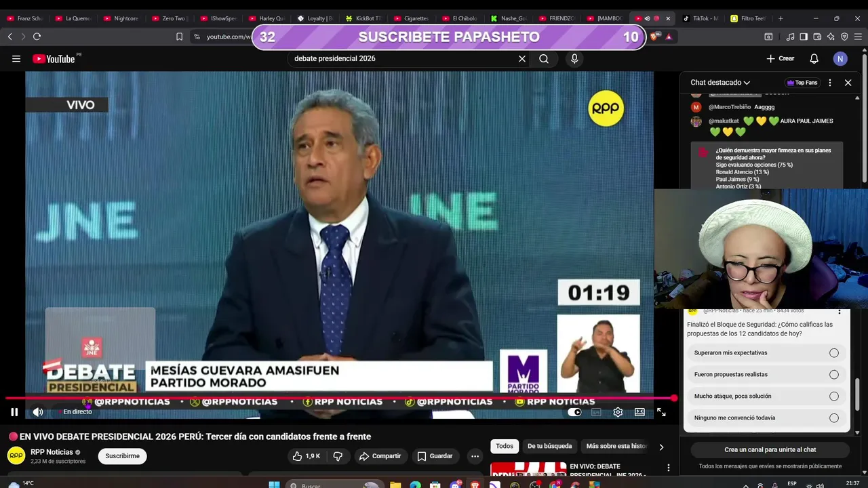Select the 'Todos' chip
This screenshot has height=488, width=868.
point(505,446)
